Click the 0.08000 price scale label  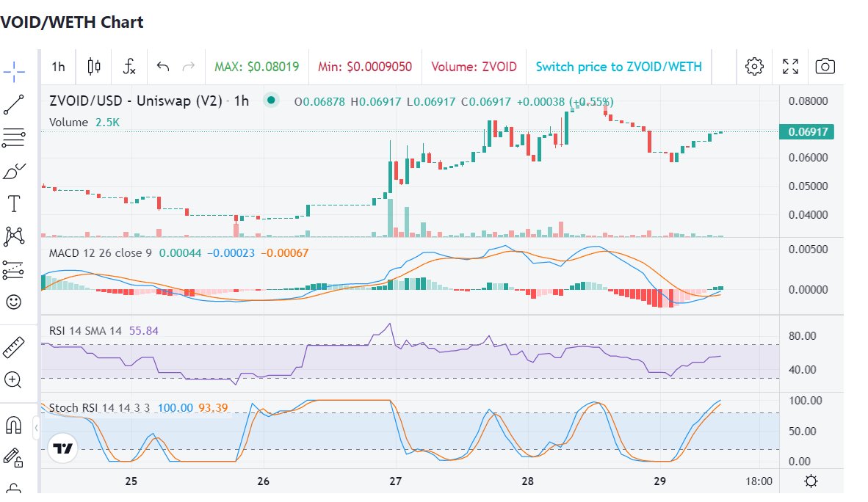(x=808, y=101)
